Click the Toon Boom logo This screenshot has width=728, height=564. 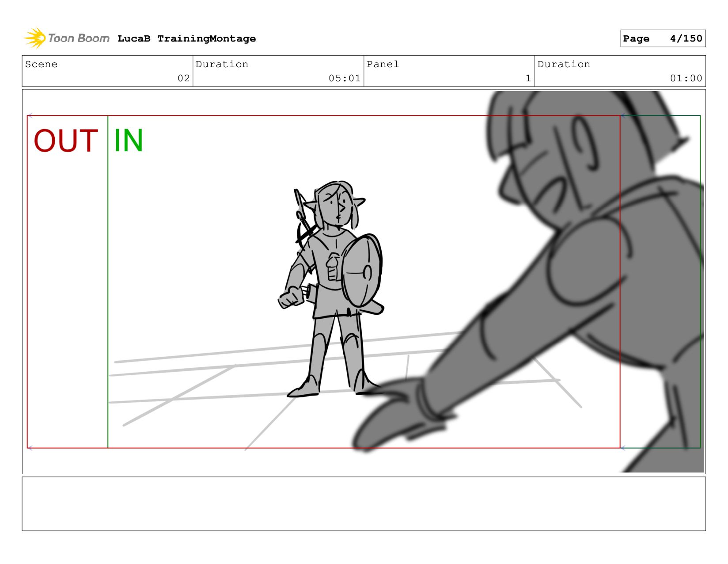tap(66, 38)
